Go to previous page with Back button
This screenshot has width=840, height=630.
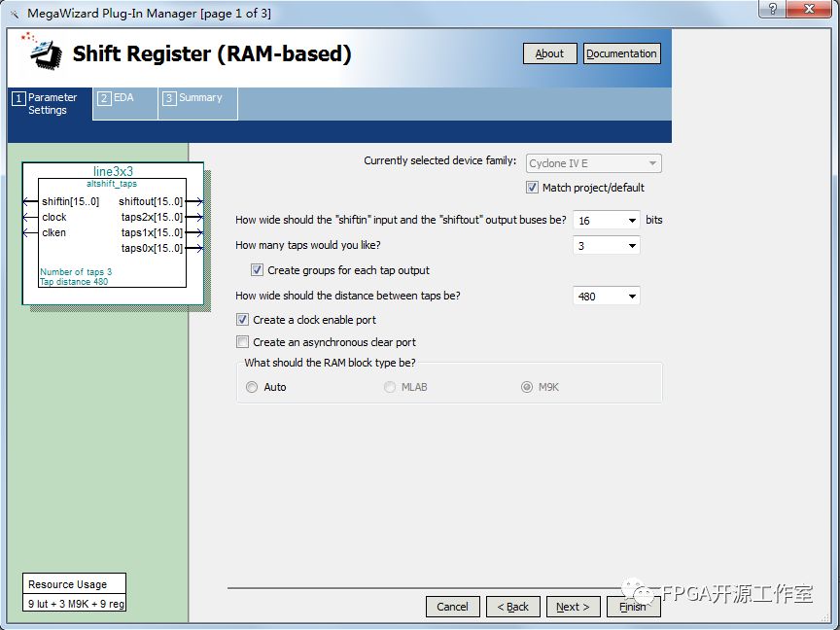(x=513, y=607)
